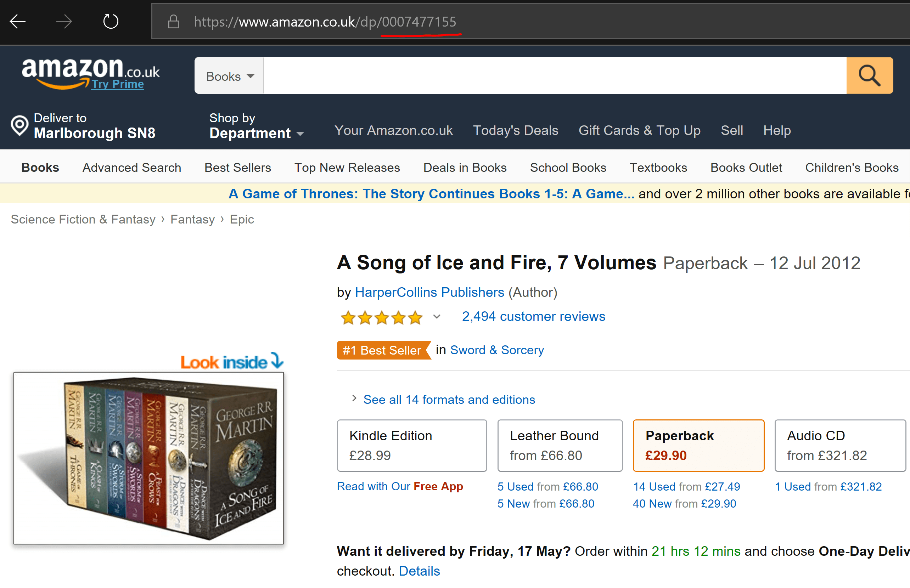Click See all 14 formats and editions
Image resolution: width=910 pixels, height=588 pixels.
pyautogui.click(x=449, y=400)
